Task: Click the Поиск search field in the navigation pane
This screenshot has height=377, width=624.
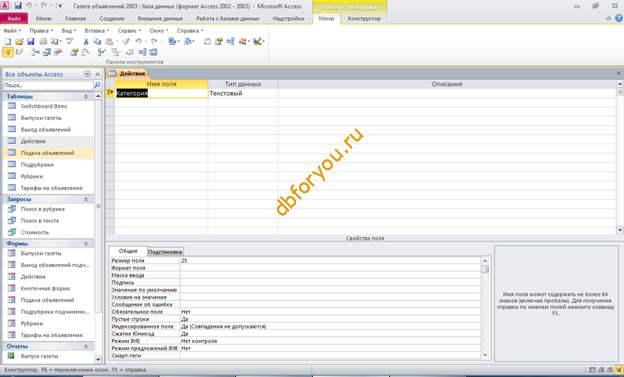Action: 48,85
